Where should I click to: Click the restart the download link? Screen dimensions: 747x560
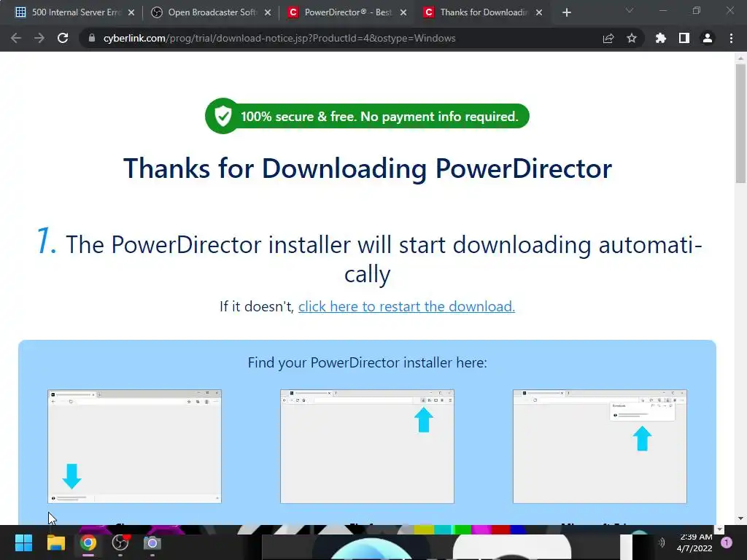point(406,306)
